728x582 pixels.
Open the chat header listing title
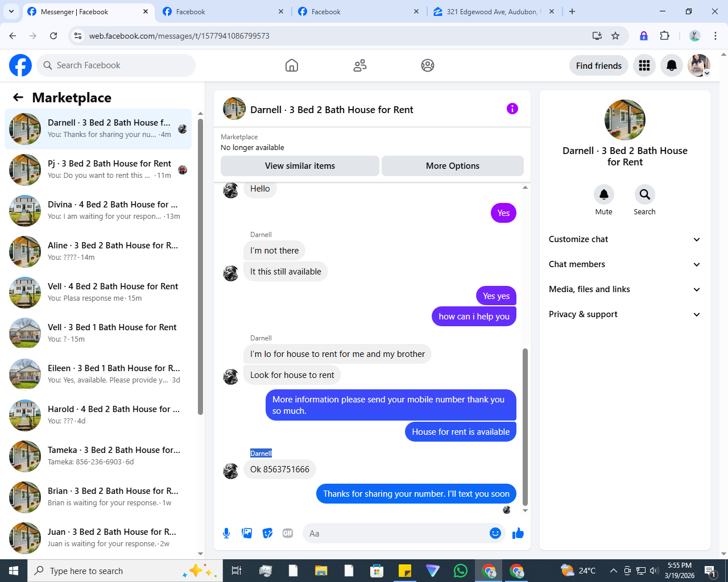tap(332, 110)
